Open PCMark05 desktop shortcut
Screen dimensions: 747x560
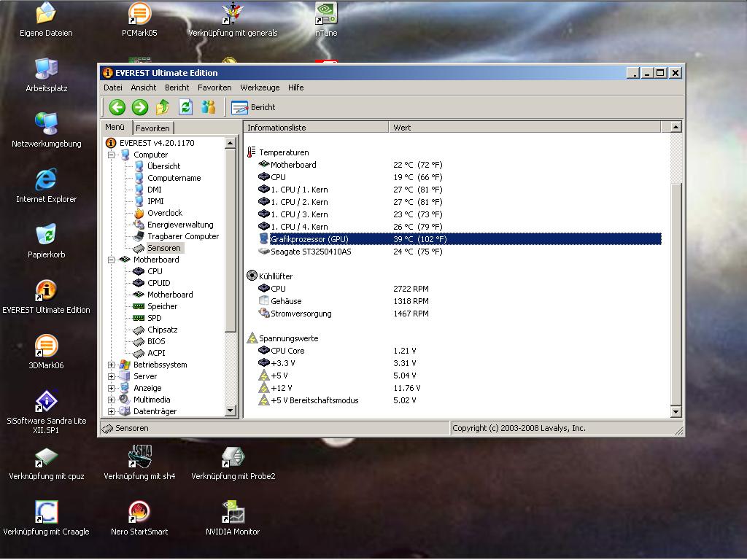pos(139,20)
